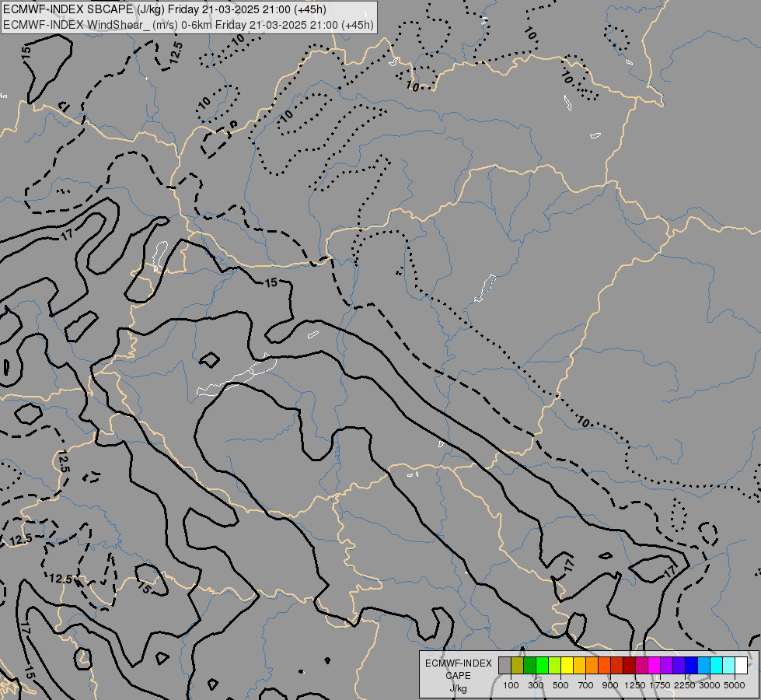Click the legend value 1750
The width and height of the screenshot is (761, 700).
pyautogui.click(x=660, y=685)
